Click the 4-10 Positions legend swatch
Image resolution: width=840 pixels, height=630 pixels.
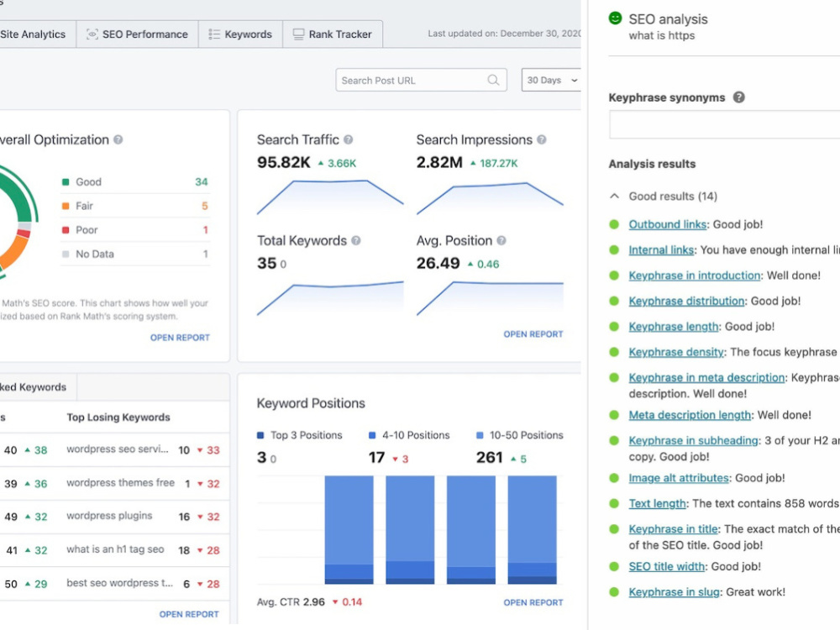[372, 435]
